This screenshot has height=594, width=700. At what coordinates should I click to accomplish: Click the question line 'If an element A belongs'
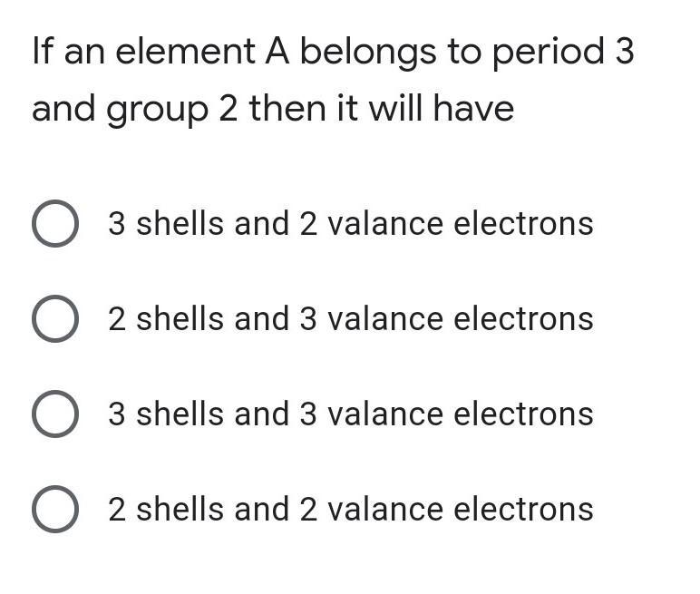pyautogui.click(x=234, y=53)
